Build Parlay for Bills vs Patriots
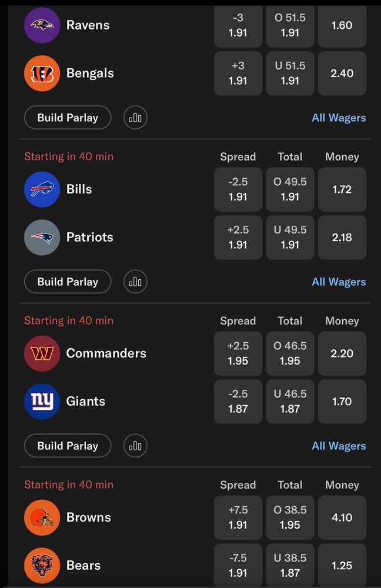 [x=68, y=282]
